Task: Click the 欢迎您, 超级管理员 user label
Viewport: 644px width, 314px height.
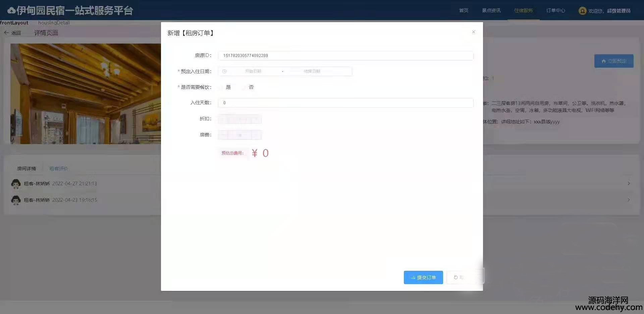Action: pyautogui.click(x=609, y=11)
